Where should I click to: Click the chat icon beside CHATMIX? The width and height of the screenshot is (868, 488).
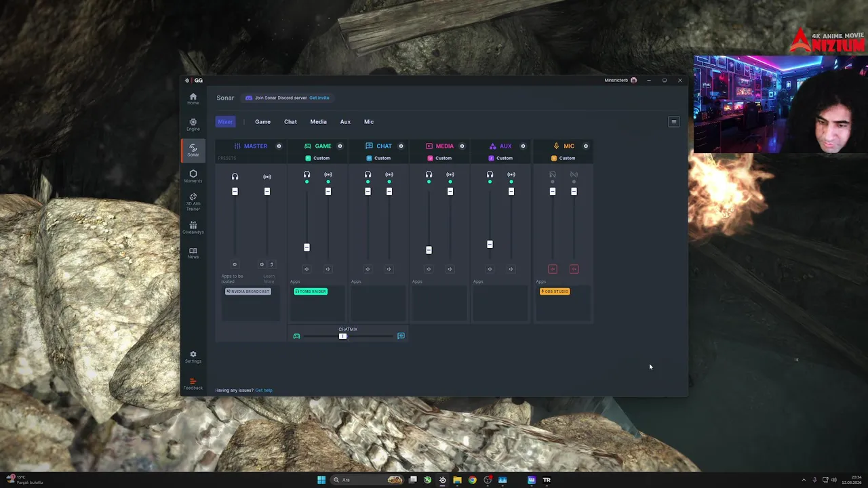[401, 336]
